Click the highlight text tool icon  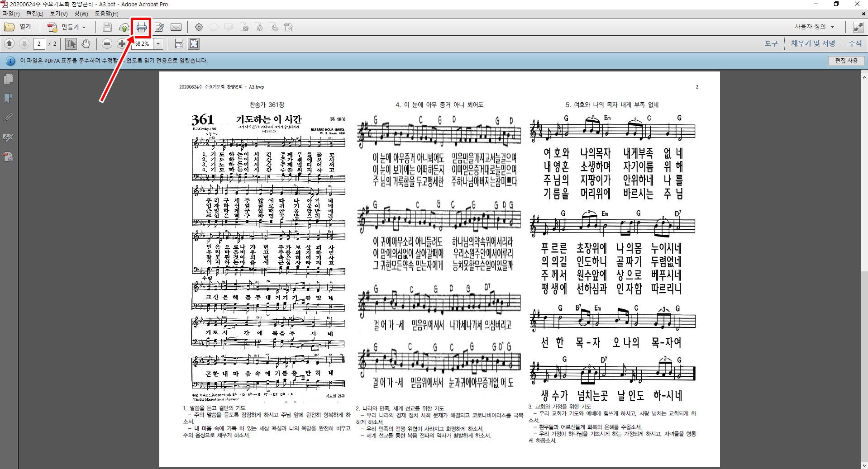229,27
